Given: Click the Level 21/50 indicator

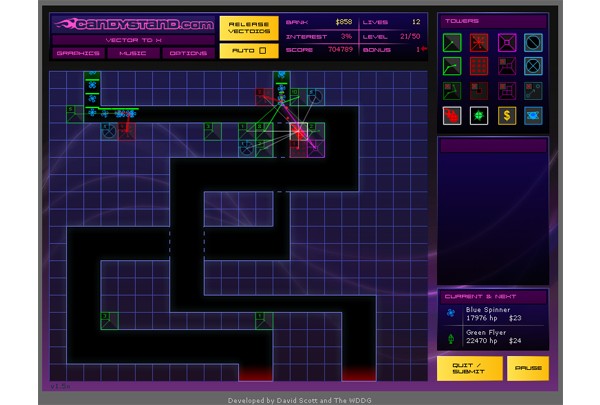Looking at the screenshot, I should 410,36.
